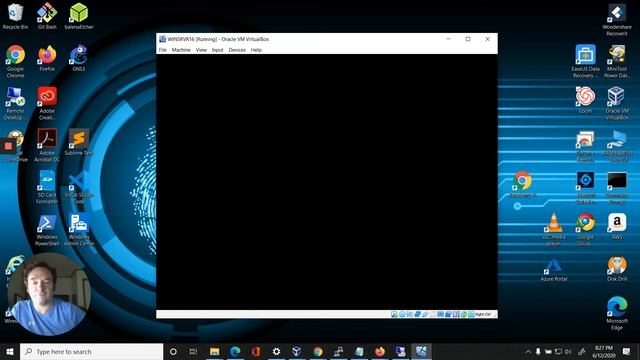Open the Recycle Bin desktop icon
The height and width of the screenshot is (360, 640).
(15, 16)
